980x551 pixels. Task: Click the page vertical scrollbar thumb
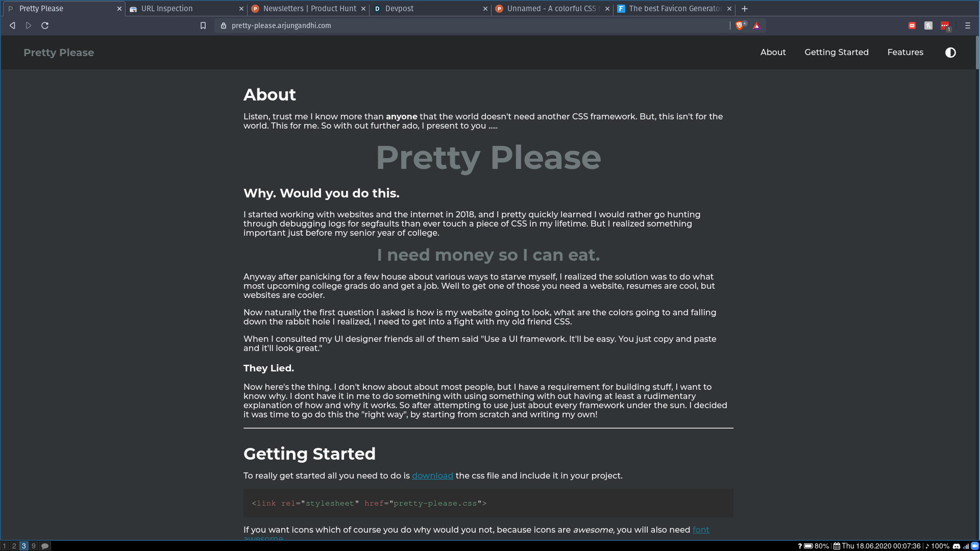click(977, 53)
